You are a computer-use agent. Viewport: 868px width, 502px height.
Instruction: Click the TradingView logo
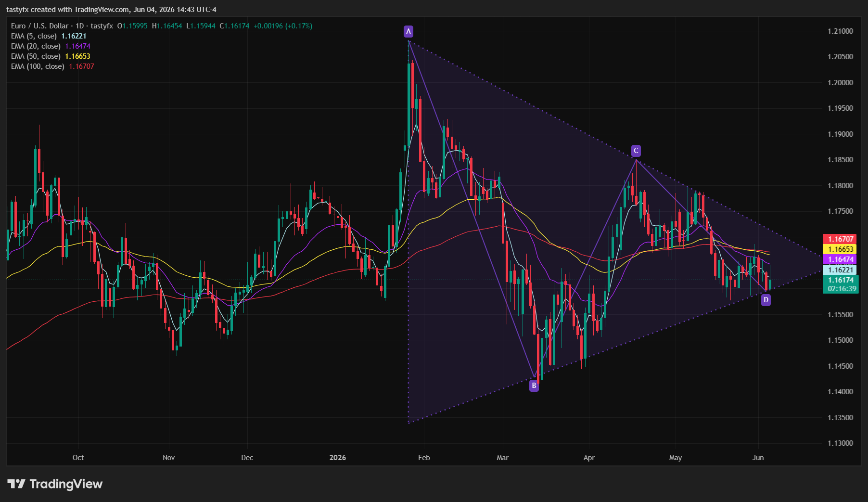[55, 484]
